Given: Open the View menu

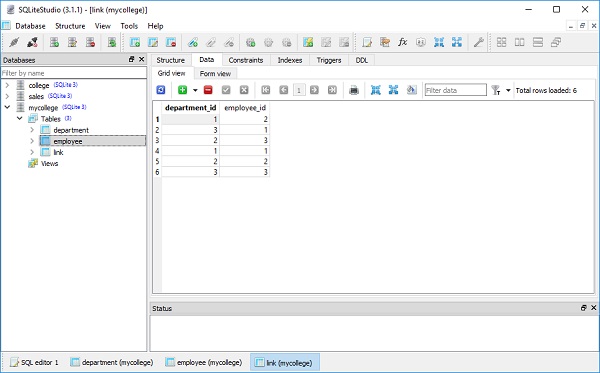Looking at the screenshot, I should (103, 26).
